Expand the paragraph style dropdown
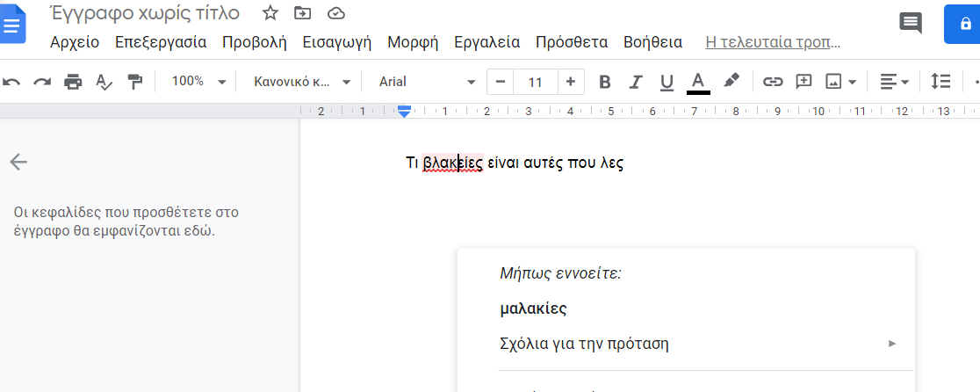This screenshot has height=392, width=980. click(301, 82)
